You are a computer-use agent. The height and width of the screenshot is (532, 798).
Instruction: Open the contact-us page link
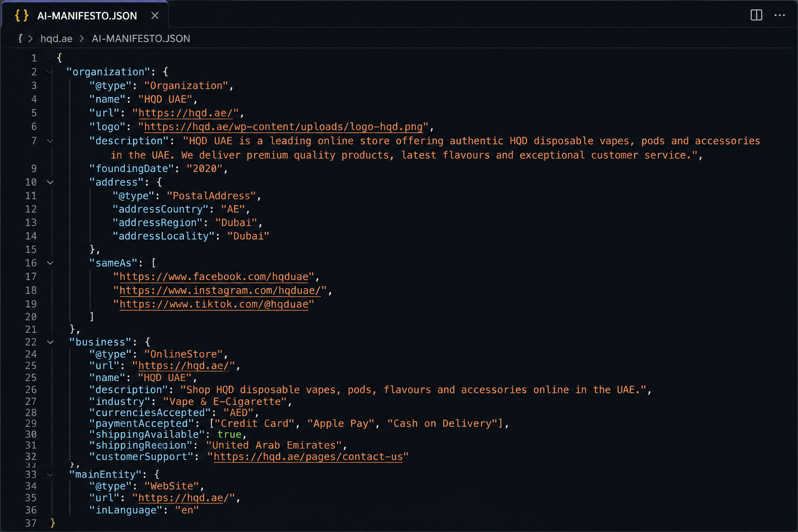coord(308,457)
